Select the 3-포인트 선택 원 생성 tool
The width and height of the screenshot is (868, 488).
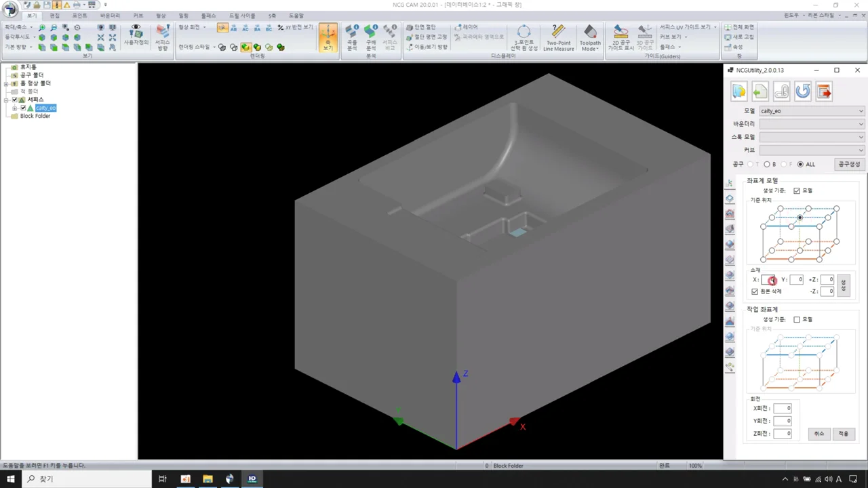point(524,38)
